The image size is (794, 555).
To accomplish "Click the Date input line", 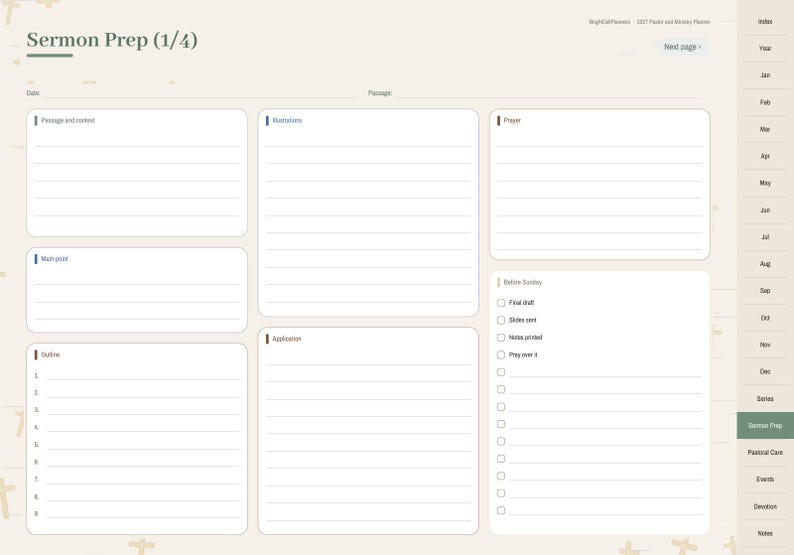I will pos(198,93).
